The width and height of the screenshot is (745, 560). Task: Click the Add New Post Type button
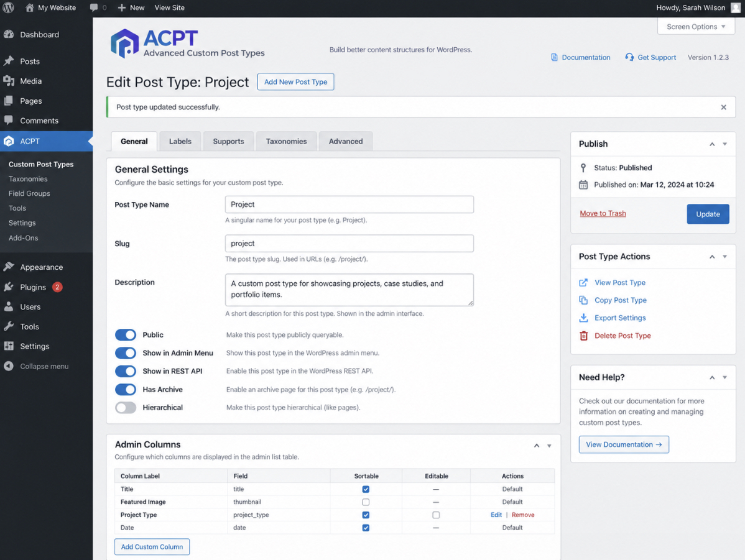[x=295, y=81]
